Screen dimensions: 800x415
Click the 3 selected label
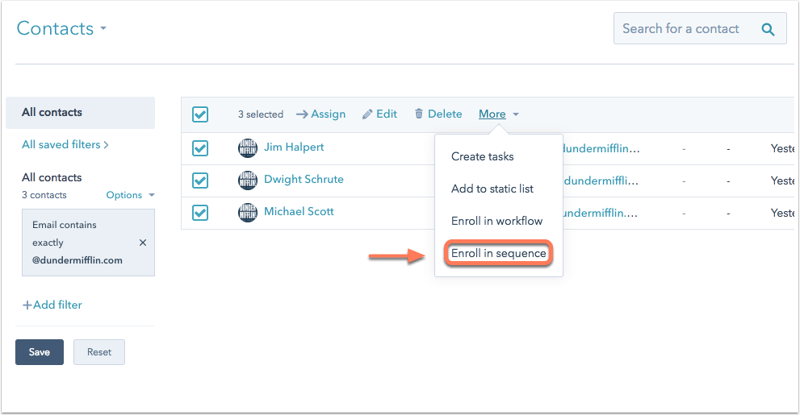click(260, 115)
